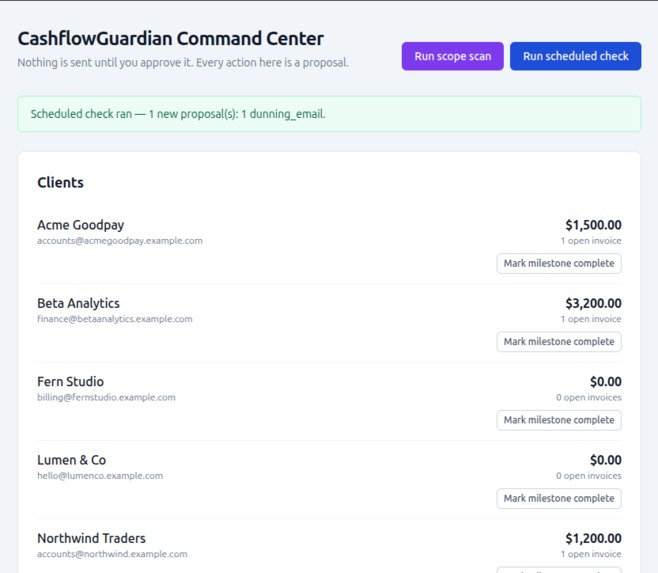Click Lumen & Co's 0 open invoices label
658x573 pixels.
[589, 476]
